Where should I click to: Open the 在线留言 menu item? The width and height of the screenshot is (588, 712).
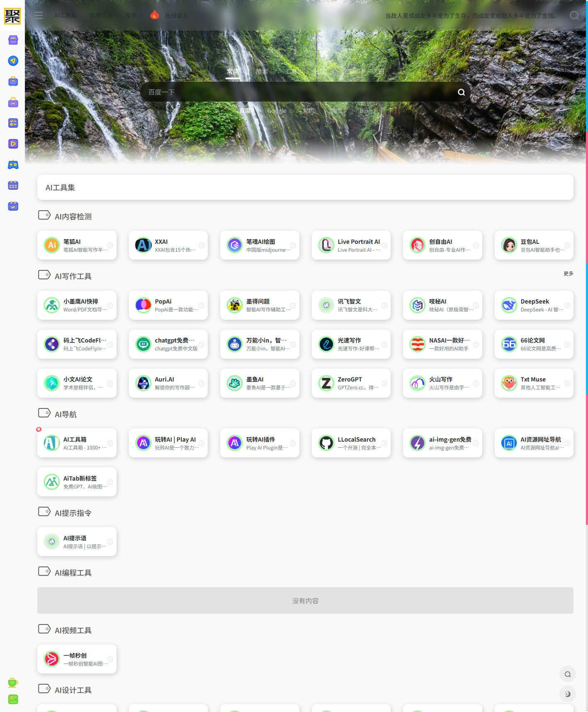[176, 16]
